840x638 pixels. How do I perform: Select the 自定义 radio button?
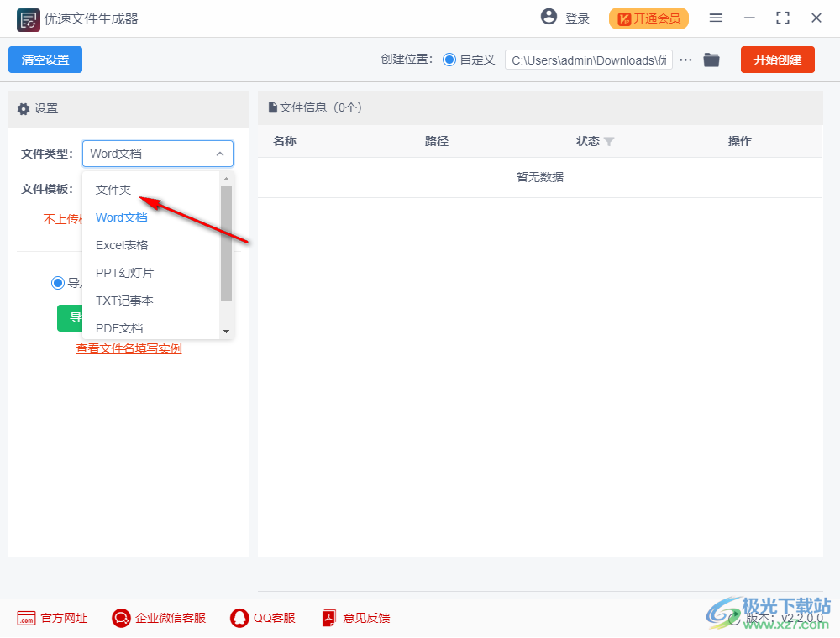[449, 60]
